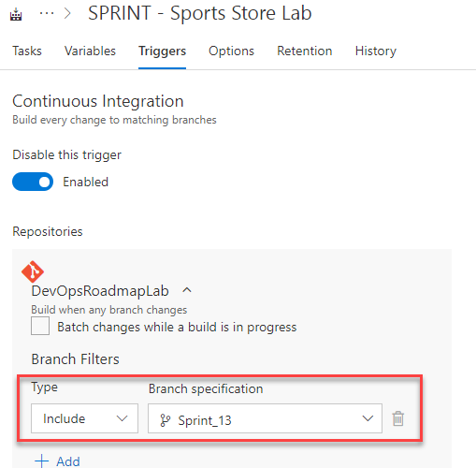Collapse the DevOpsRoadmapLab repository section

[187, 290]
